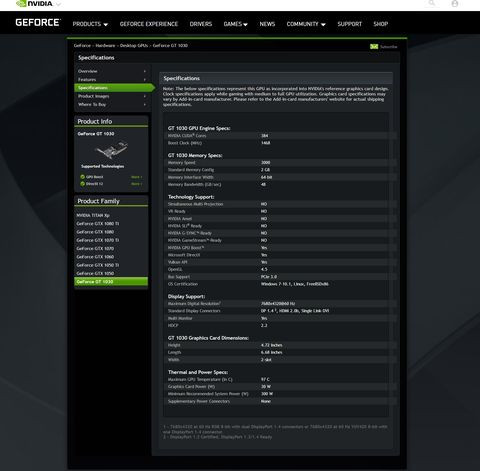Click the GT 1030 graphics card thumbnail

tap(111, 150)
